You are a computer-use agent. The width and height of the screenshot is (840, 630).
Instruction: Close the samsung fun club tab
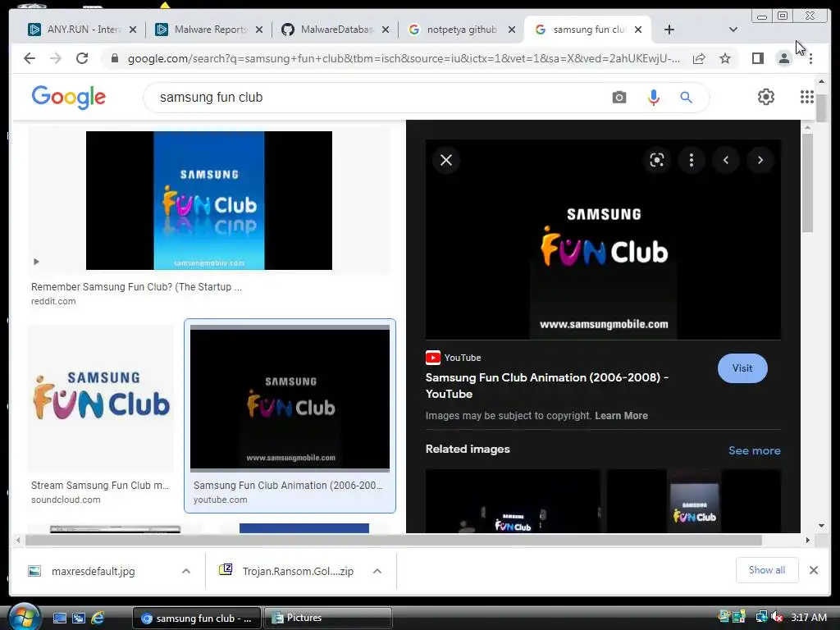[638, 30]
